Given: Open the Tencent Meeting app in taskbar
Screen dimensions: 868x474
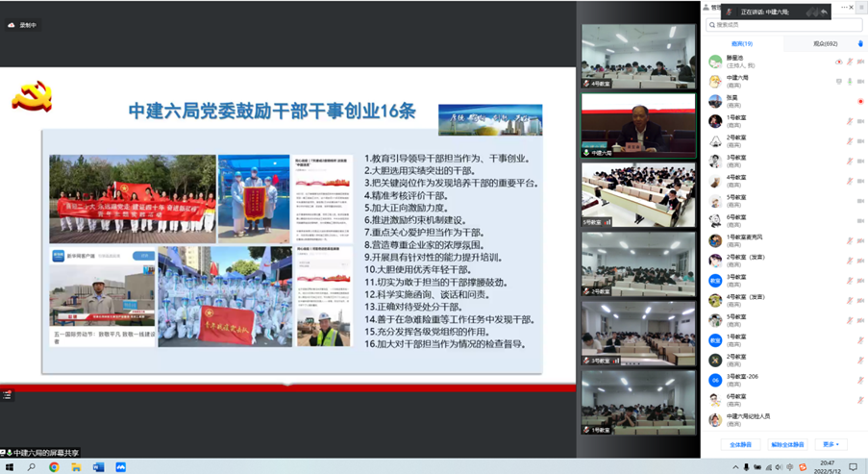Looking at the screenshot, I should 121,467.
